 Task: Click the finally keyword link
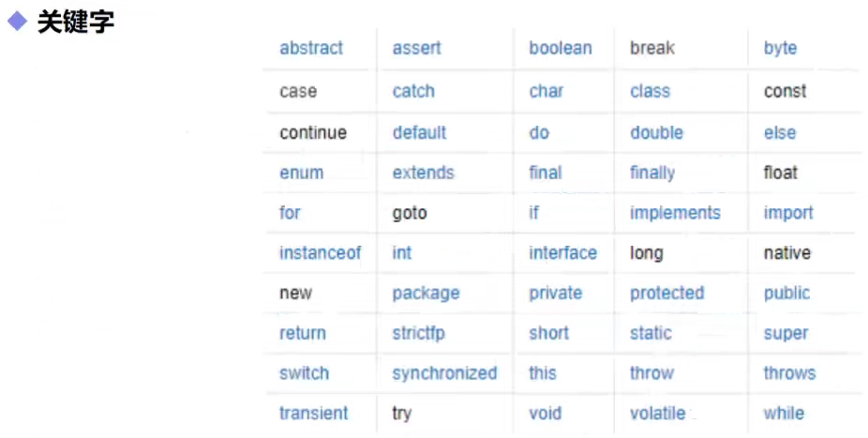[652, 174]
